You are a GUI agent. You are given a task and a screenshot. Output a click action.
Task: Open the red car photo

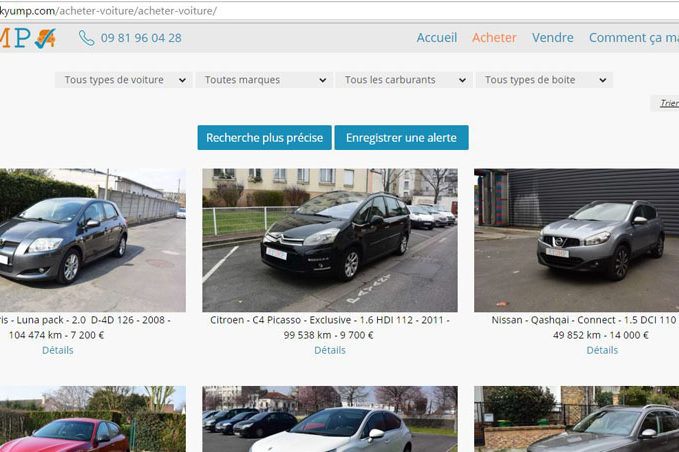point(93,419)
